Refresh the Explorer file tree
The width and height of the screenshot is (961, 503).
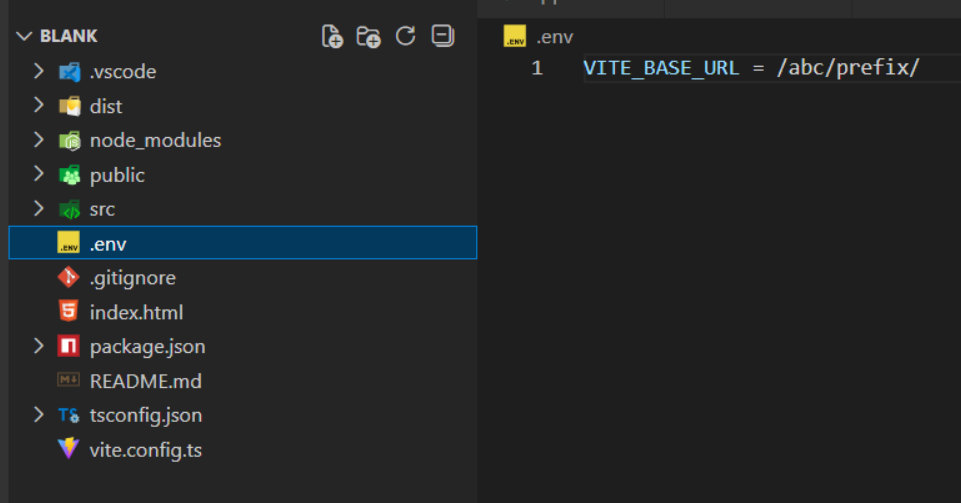point(405,36)
